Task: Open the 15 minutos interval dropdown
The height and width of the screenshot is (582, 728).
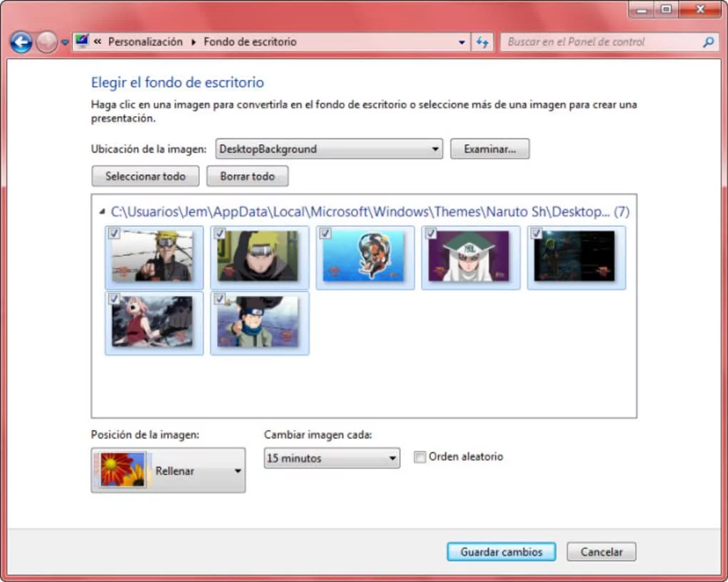Action: pyautogui.click(x=332, y=458)
